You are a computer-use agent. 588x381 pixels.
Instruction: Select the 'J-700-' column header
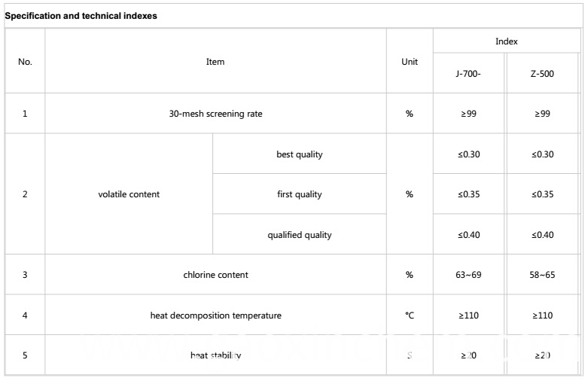pyautogui.click(x=468, y=73)
